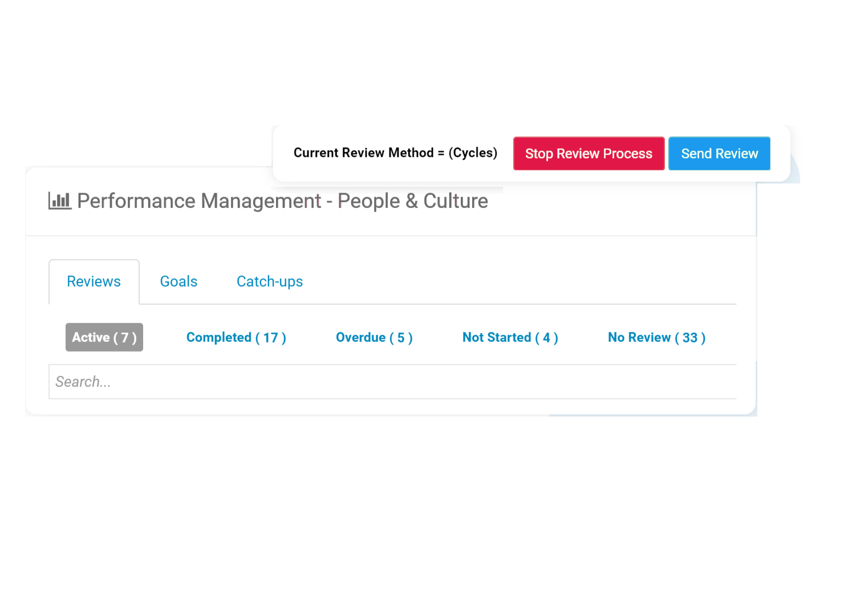Show Overdue ( 5 ) reviews
Image resolution: width=844 pixels, height=616 pixels.
tap(374, 337)
